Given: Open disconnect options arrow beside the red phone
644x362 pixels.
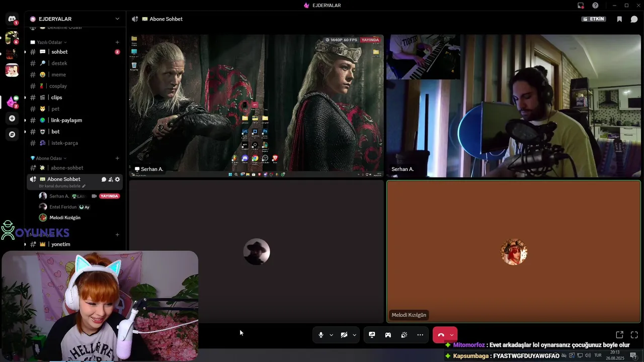Looking at the screenshot, I should (452, 335).
